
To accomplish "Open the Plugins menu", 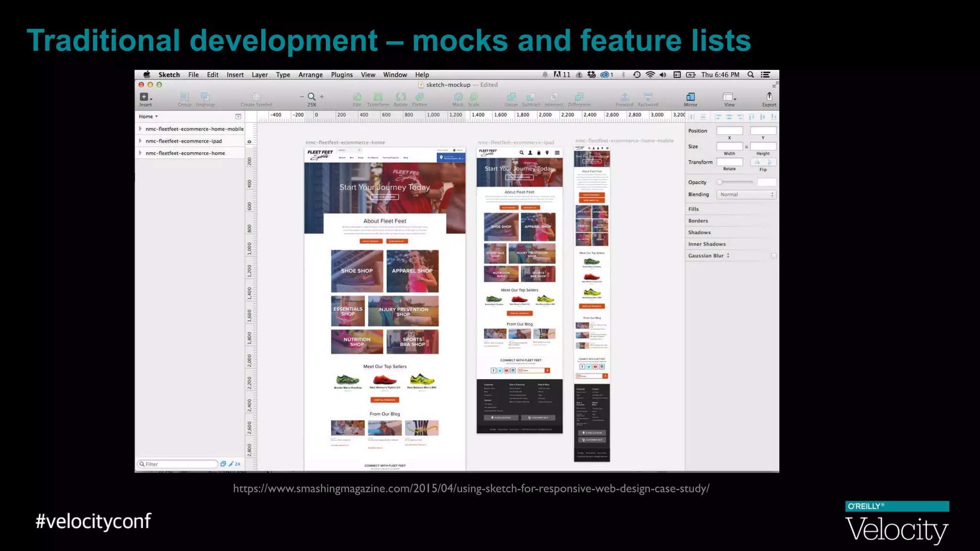I will [x=342, y=75].
